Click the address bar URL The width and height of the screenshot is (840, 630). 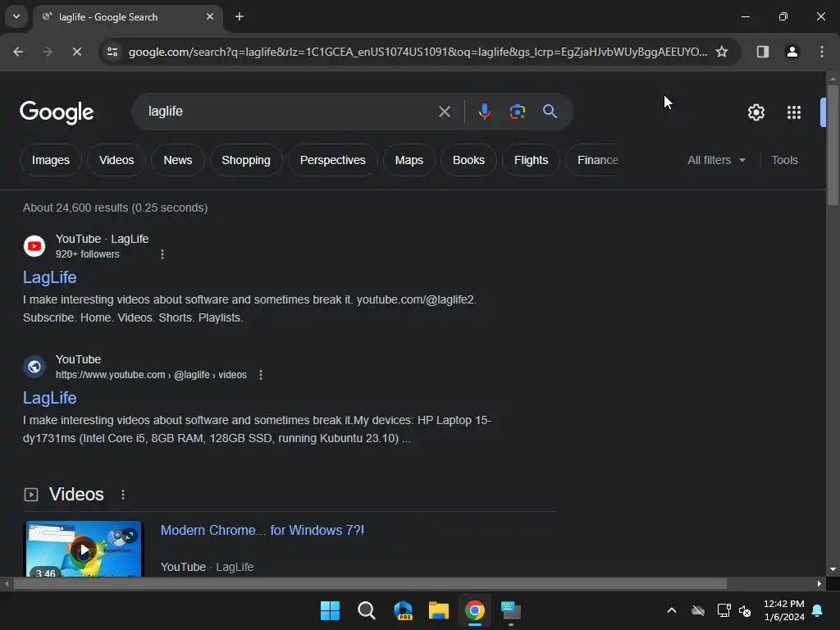[418, 52]
